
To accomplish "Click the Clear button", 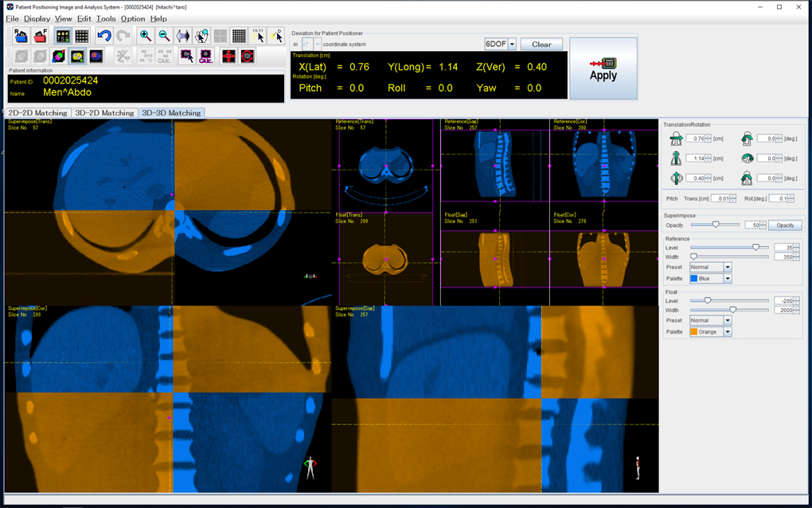I will 541,45.
